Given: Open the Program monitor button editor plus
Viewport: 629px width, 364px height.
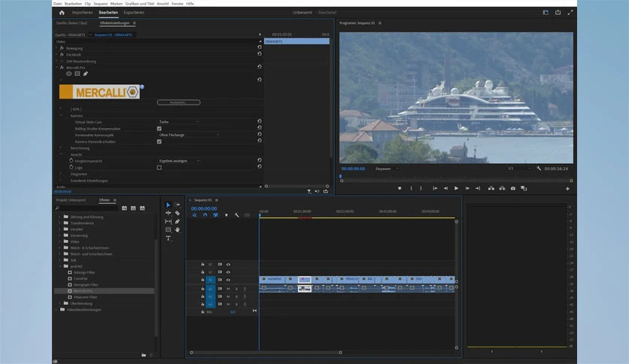Looking at the screenshot, I should click(x=567, y=189).
